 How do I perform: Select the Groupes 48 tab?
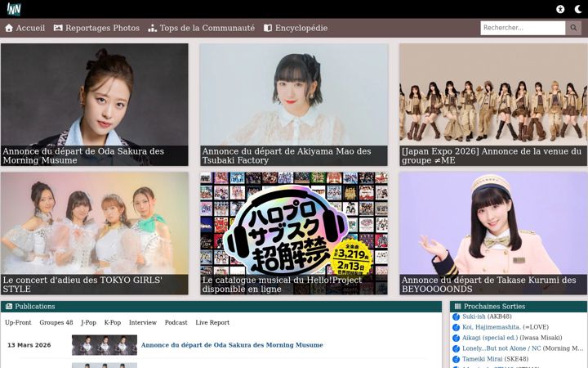pos(56,322)
